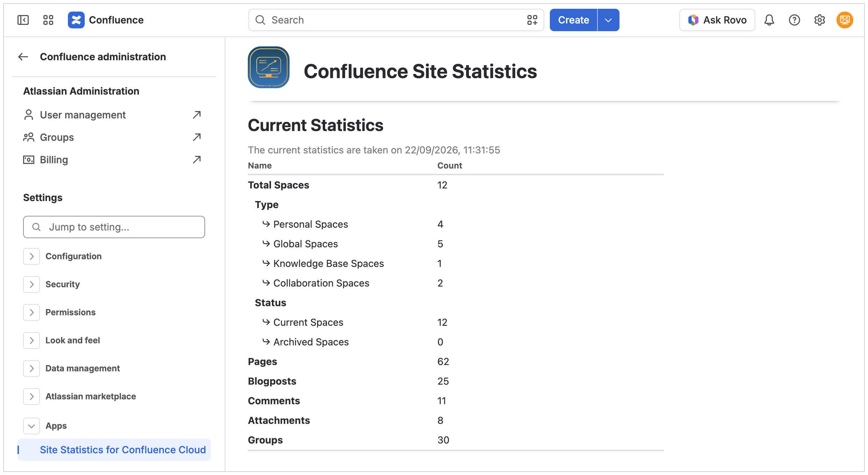Viewport: 868px width, 475px height.
Task: Click the Total Spaces row label
Action: point(279,185)
